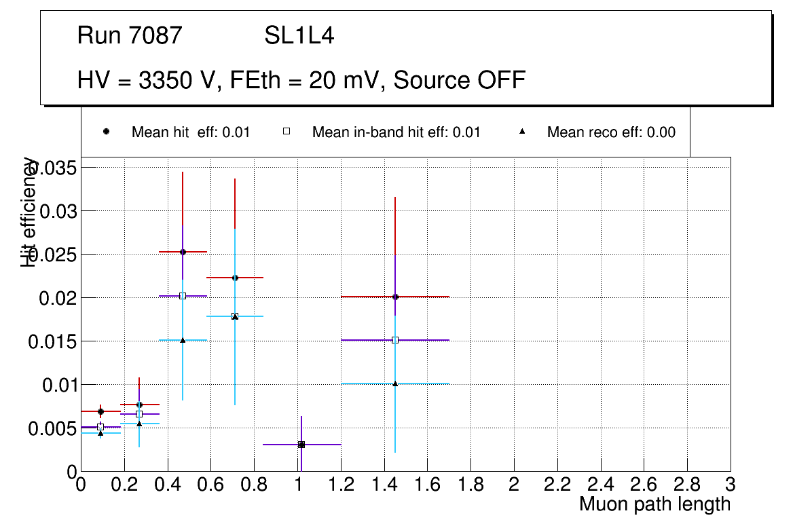The height and width of the screenshot is (524, 812).
Task: Click the 'Mean reco eff: 0.00' legend label
Action: click(611, 132)
